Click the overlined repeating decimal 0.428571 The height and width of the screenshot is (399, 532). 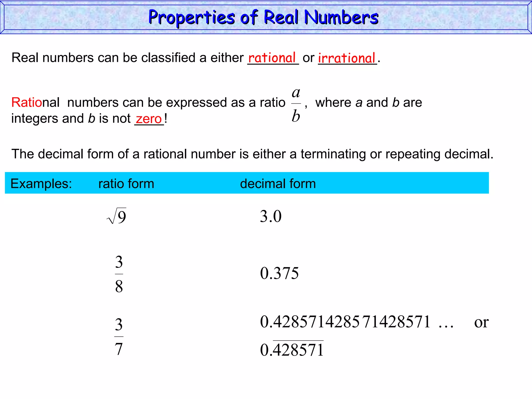(292, 349)
